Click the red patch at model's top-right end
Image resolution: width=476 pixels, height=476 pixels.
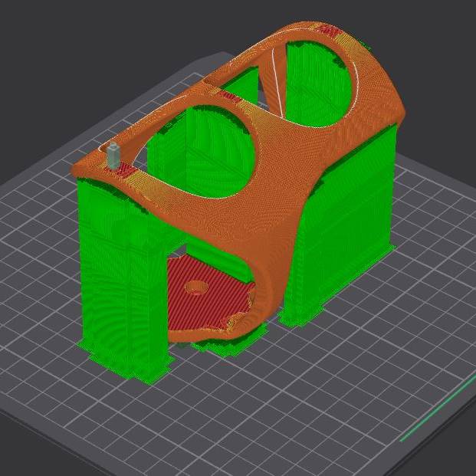331,29
